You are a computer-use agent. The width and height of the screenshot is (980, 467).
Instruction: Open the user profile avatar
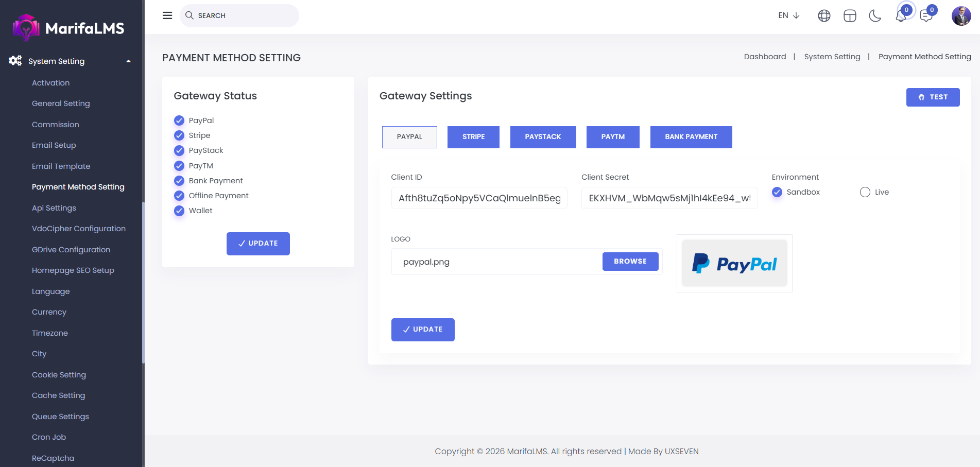pyautogui.click(x=961, y=16)
